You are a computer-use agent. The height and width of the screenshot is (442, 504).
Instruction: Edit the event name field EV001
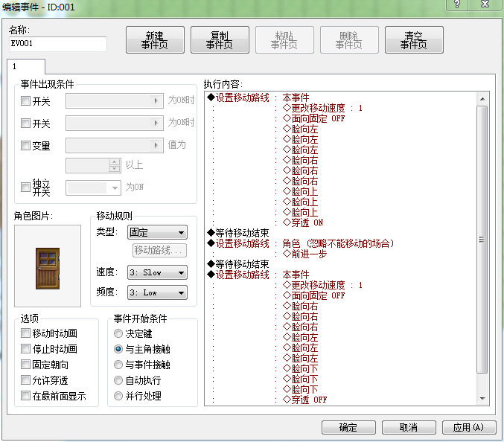[58, 44]
